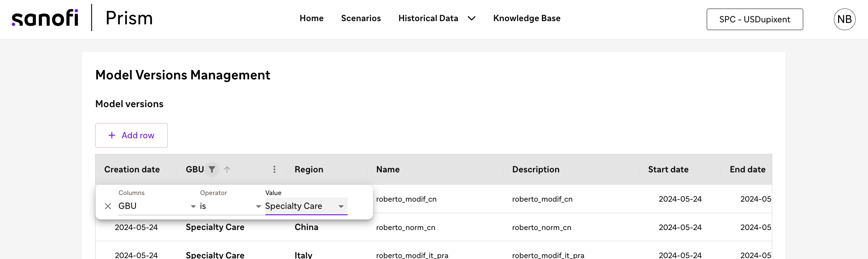Click start date in roberto_modif_cn row
The width and height of the screenshot is (868, 259).
[680, 199]
